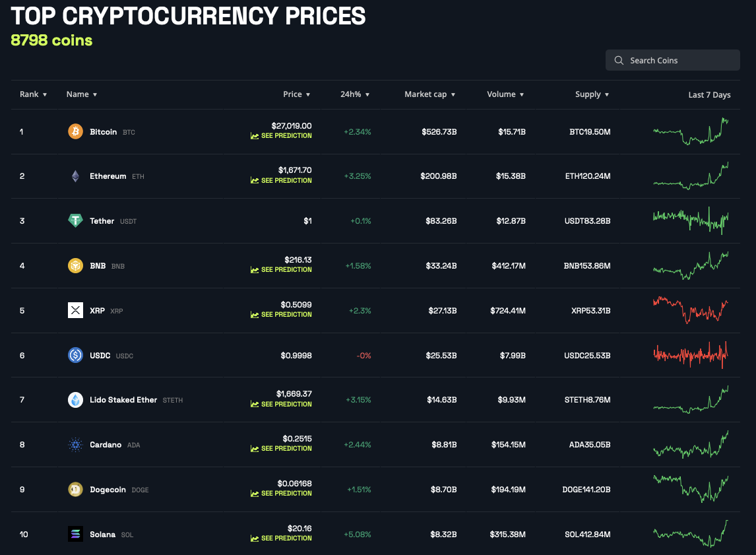Image resolution: width=756 pixels, height=555 pixels.
Task: Click the USDC coin icon
Action: 75,355
